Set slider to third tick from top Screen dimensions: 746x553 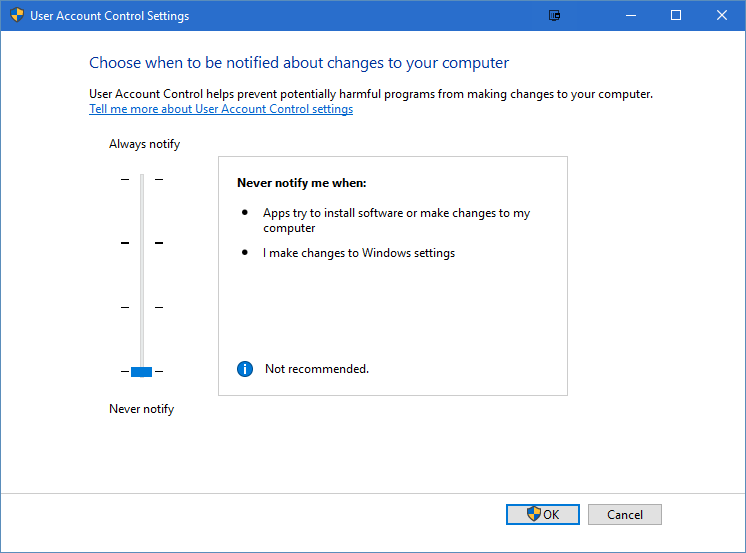click(141, 307)
